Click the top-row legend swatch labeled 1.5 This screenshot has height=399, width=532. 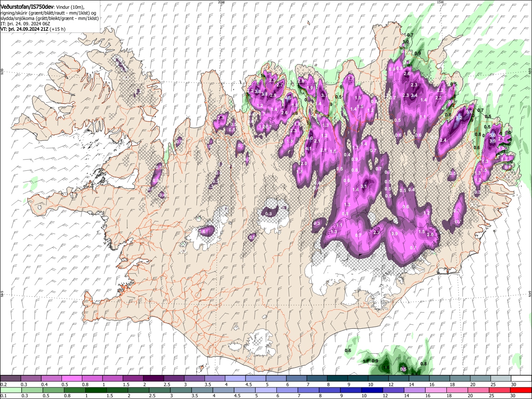(x=133, y=378)
